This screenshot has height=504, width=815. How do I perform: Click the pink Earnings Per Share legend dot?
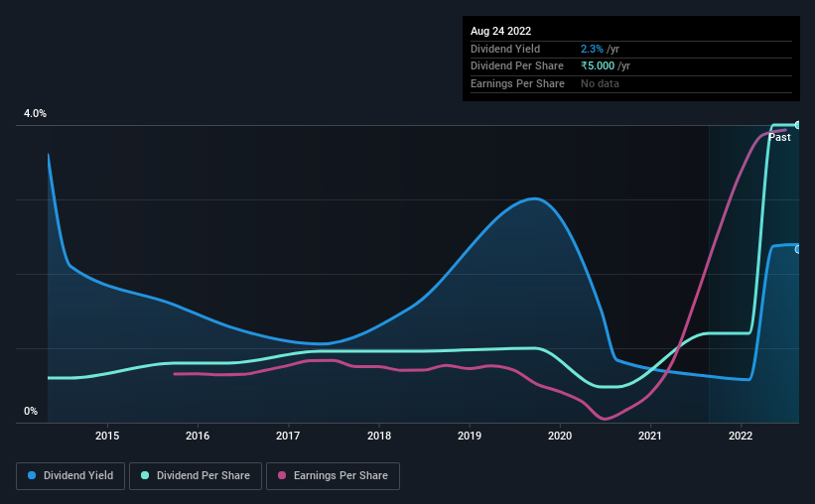pos(282,476)
